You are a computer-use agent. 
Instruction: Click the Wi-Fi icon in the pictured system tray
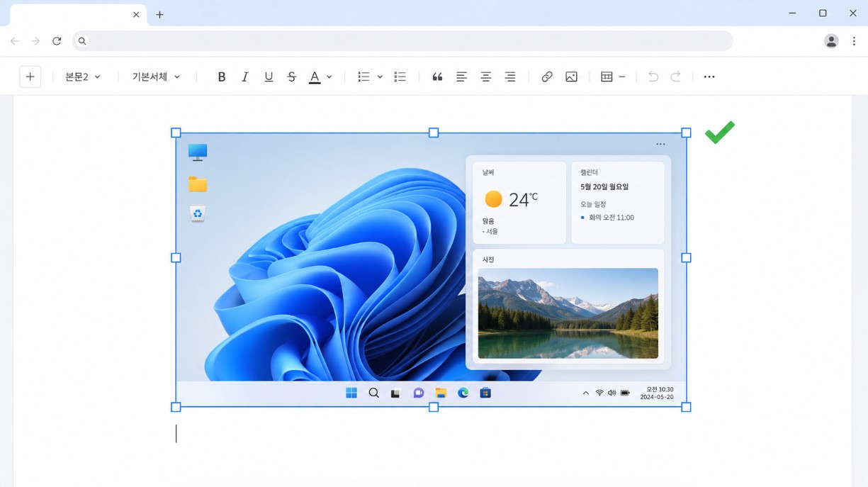tap(599, 393)
